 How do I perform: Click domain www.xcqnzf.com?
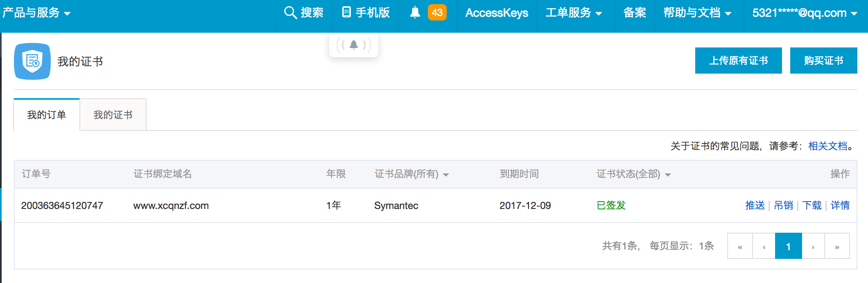[x=171, y=205]
